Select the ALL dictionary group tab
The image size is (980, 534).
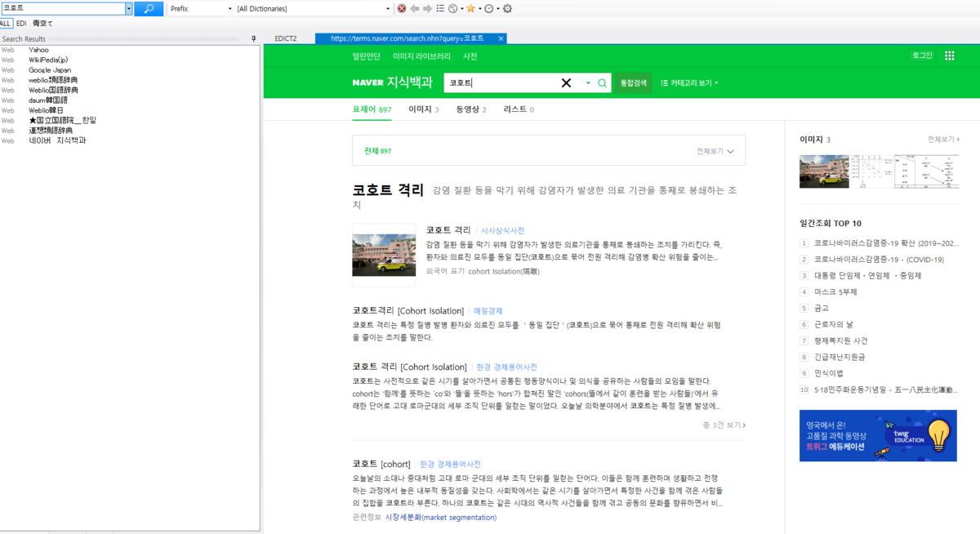click(x=6, y=24)
